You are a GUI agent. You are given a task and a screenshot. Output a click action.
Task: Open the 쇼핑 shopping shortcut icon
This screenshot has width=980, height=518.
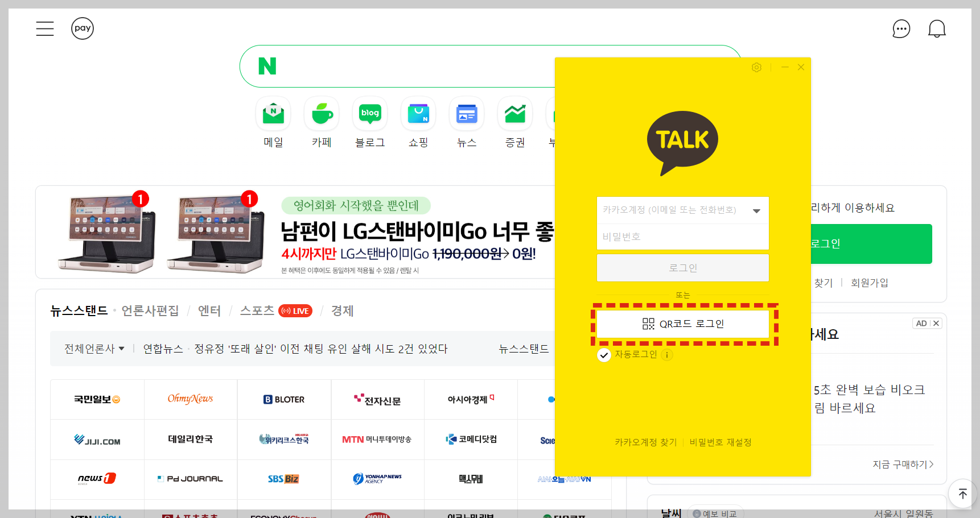coord(418,113)
